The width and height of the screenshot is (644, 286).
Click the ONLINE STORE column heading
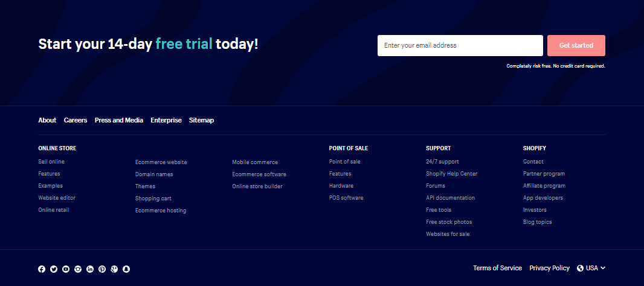click(57, 148)
